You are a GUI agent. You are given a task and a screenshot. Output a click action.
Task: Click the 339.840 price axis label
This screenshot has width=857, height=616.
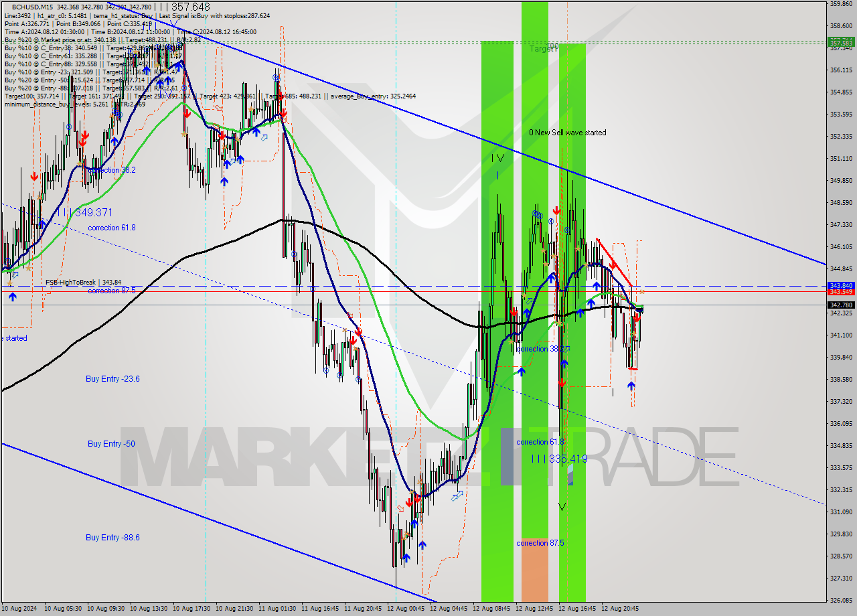click(x=841, y=357)
